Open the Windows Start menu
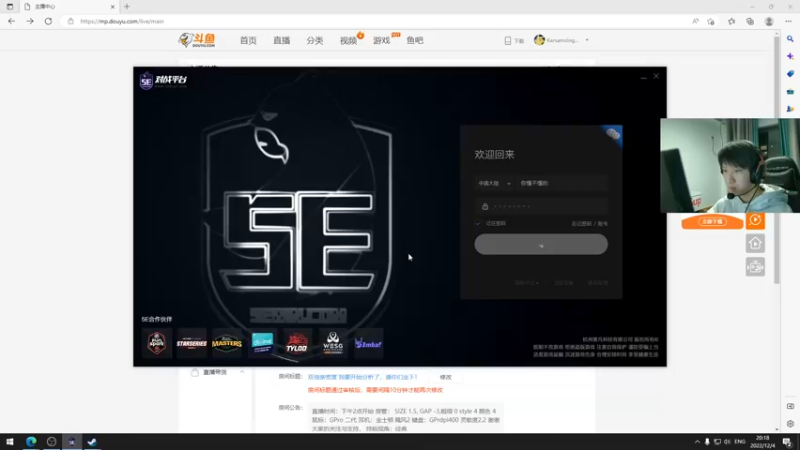The width and height of the screenshot is (800, 450). click(10, 442)
